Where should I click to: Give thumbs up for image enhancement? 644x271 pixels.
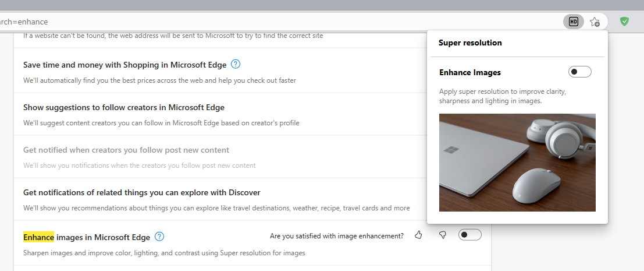point(418,235)
